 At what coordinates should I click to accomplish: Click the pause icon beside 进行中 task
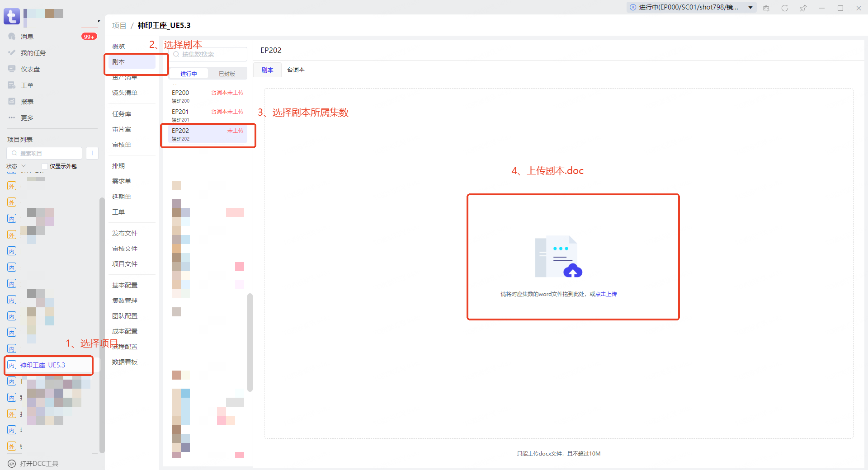633,7
